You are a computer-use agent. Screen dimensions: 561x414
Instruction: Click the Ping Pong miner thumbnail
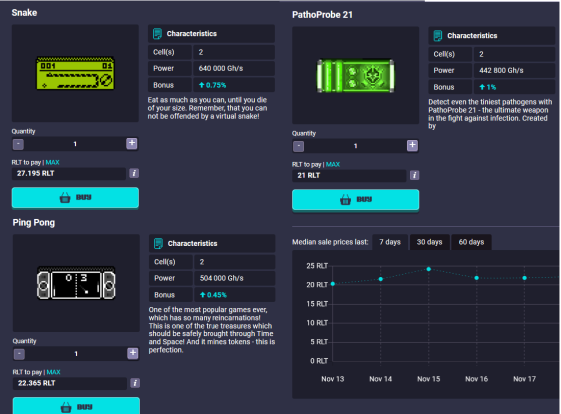76,283
